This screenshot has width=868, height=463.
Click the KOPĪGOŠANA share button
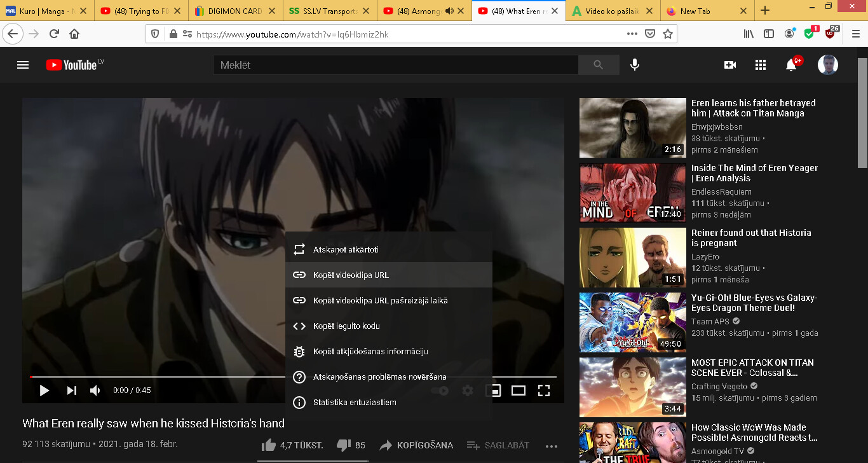(416, 445)
